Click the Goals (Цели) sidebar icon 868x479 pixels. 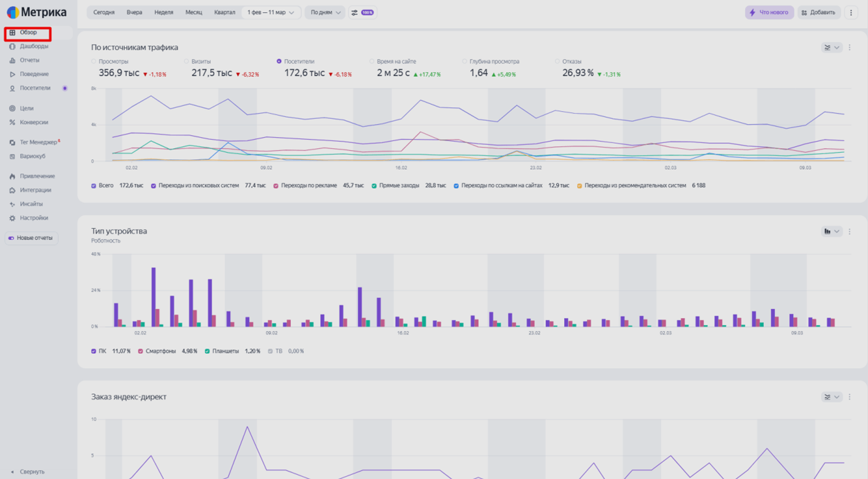click(12, 108)
